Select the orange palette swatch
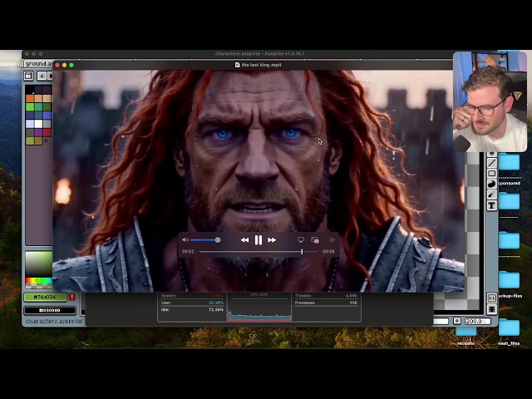 [30, 98]
